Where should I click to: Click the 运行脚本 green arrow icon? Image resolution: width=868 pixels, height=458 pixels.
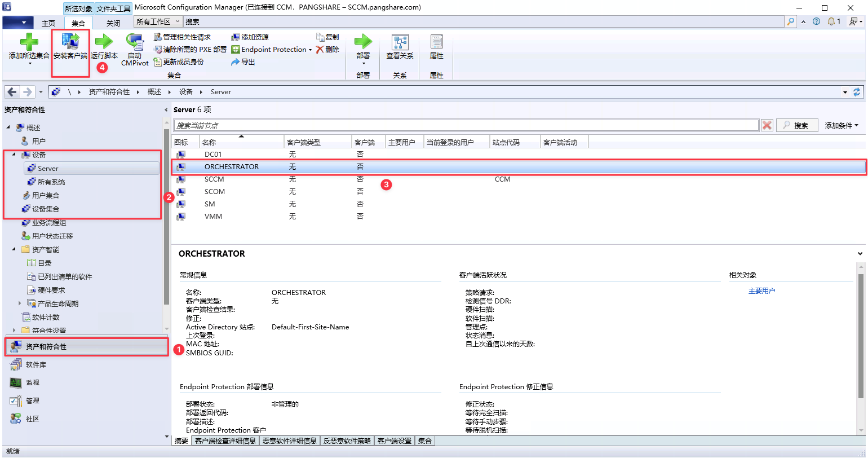104,41
